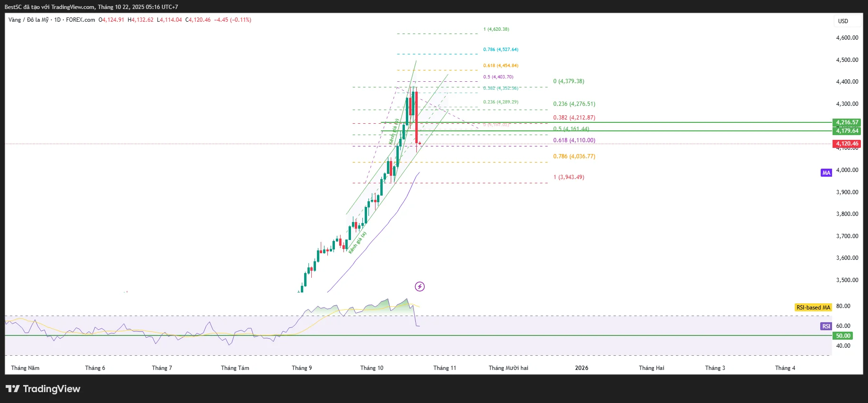Click the 1D timeframe in the chart legend

coord(57,20)
